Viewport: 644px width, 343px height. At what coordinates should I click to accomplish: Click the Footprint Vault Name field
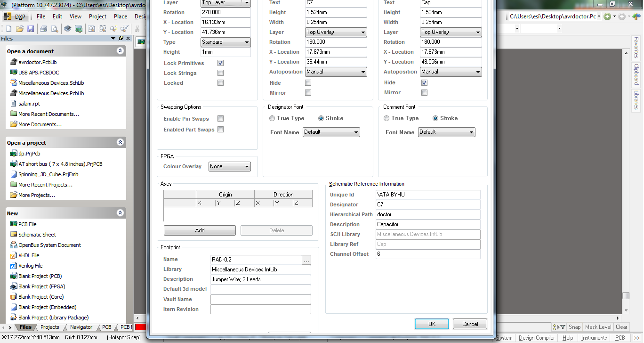point(261,299)
